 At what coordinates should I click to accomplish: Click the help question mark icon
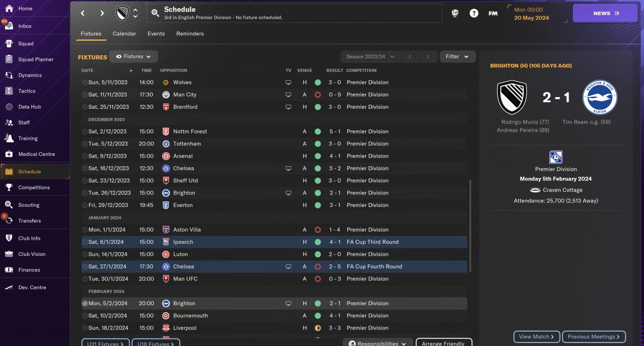474,14
